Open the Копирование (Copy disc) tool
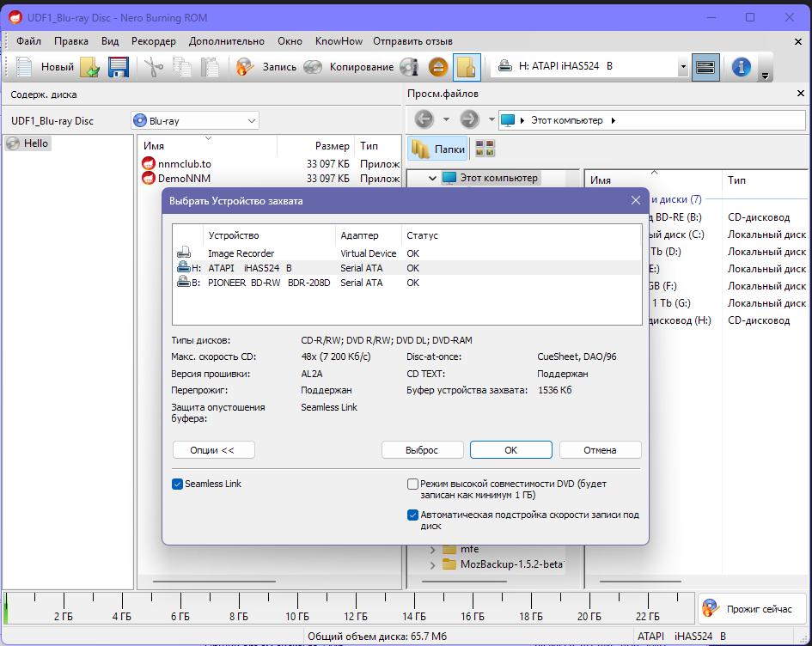This screenshot has width=812, height=646. click(314, 66)
